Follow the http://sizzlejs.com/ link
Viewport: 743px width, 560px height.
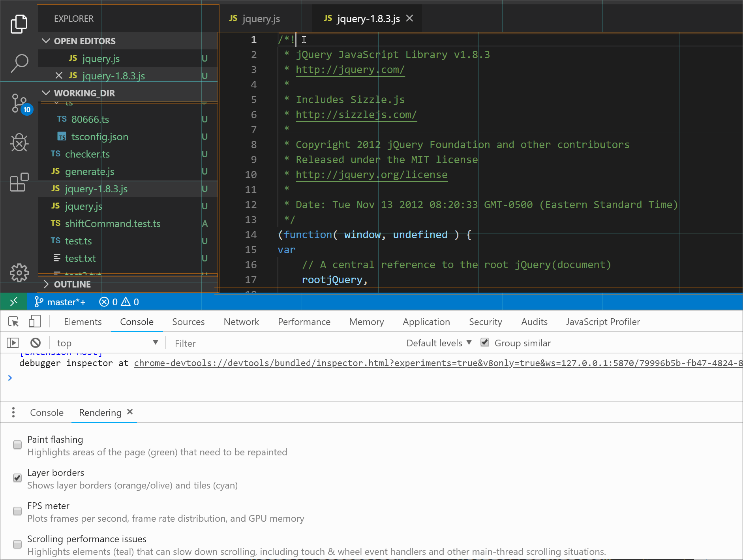[x=356, y=115]
